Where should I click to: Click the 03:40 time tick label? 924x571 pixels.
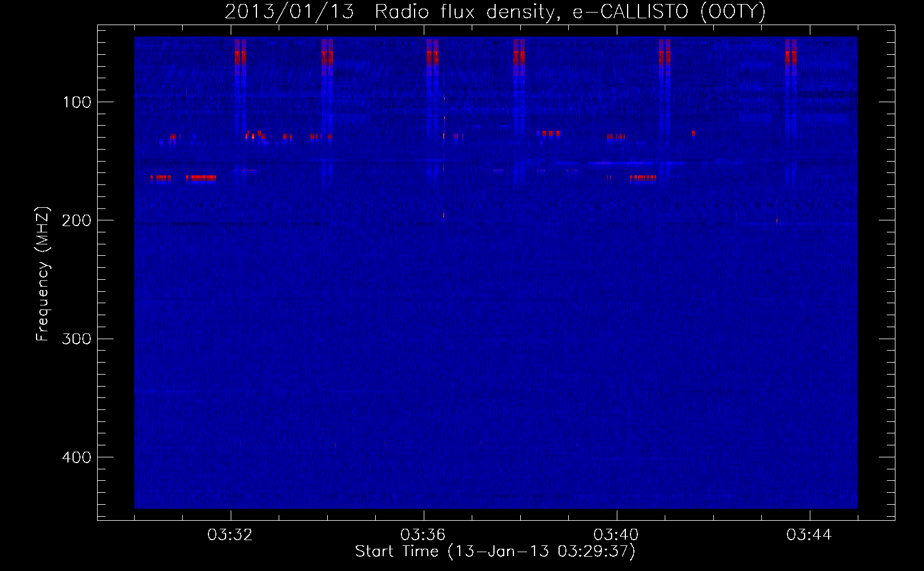tap(616, 534)
